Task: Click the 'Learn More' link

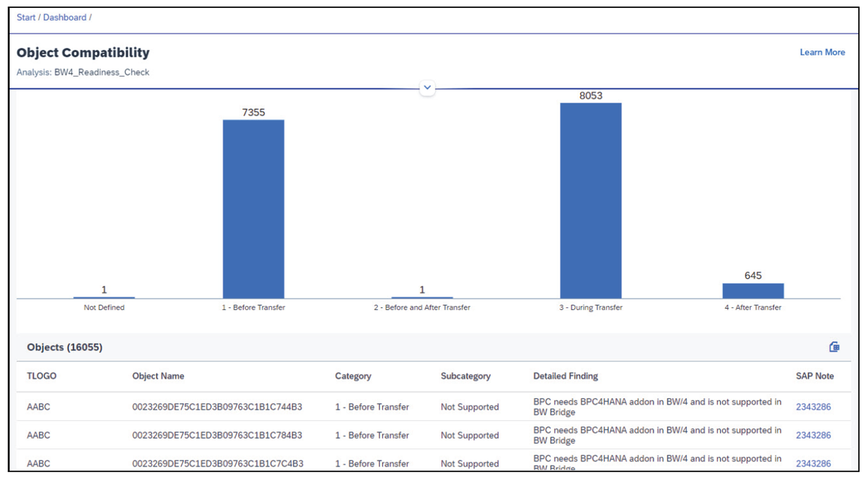Action: [x=823, y=52]
